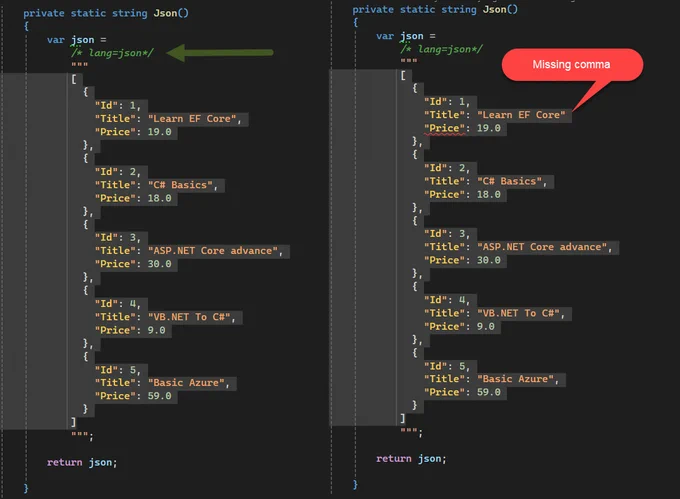Screen dimensions: 680x499
Task: Click the "Id": 4 line in right snippet
Action: click(447, 300)
